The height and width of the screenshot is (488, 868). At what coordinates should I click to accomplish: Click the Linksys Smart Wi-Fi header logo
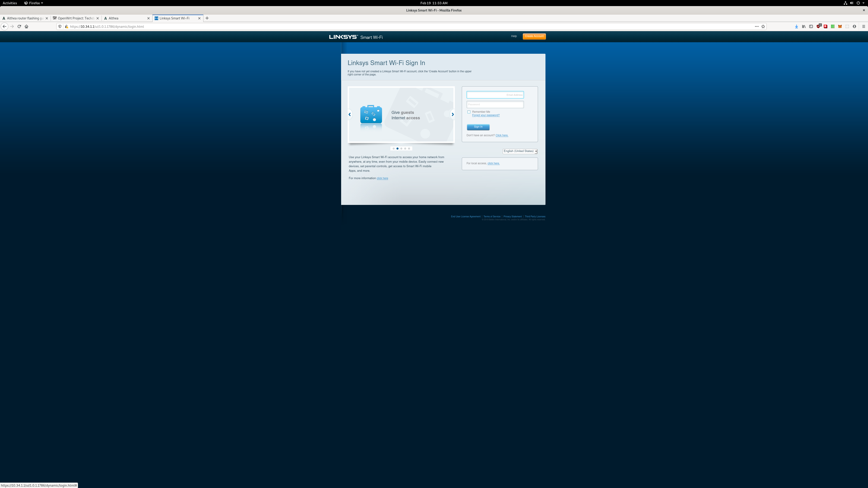click(x=356, y=37)
